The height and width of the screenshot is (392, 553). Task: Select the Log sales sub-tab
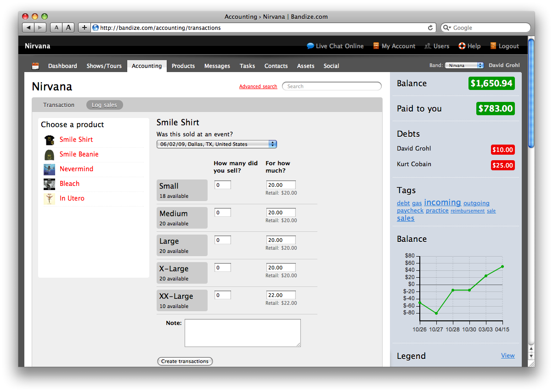pos(104,105)
